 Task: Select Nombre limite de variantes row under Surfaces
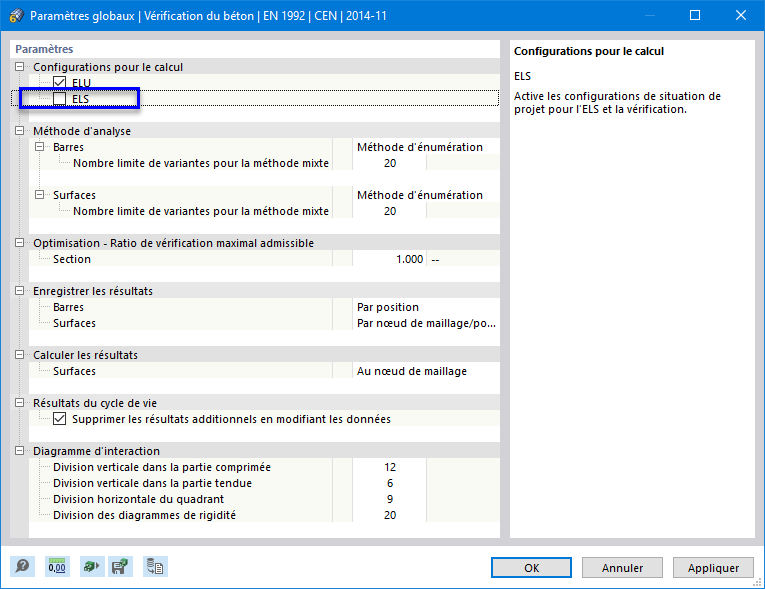coord(201,211)
